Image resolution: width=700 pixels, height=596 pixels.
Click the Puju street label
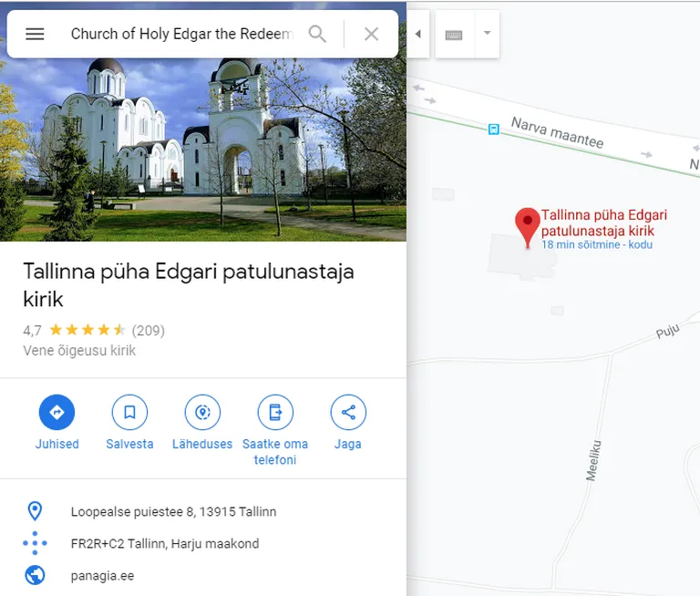point(667,331)
